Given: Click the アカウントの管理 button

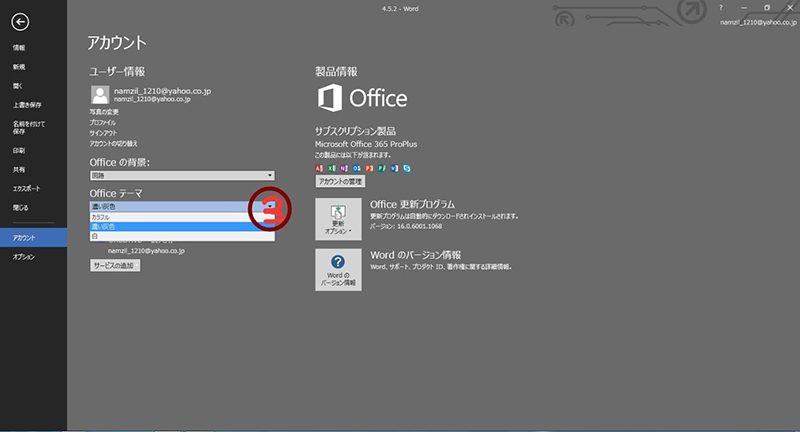Looking at the screenshot, I should [x=340, y=182].
